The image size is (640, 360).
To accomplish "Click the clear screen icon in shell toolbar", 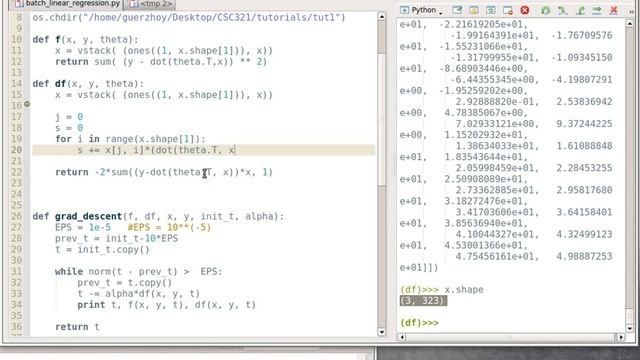I will click(x=457, y=10).
